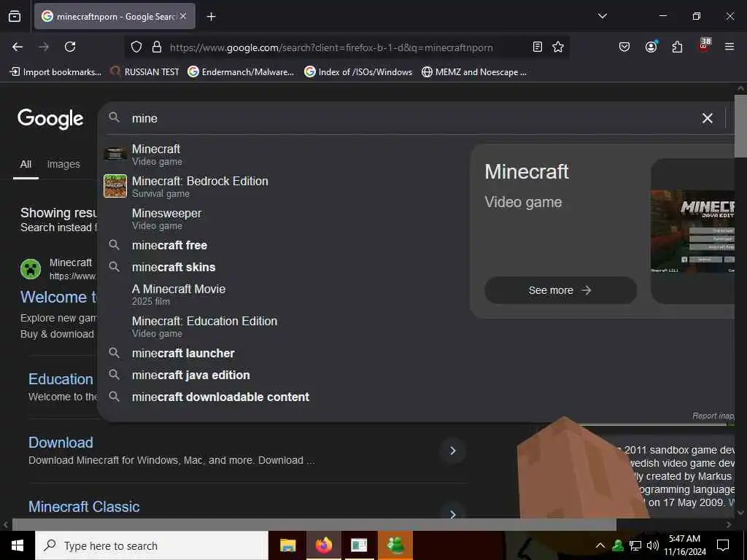This screenshot has width=747, height=560.
Task: Open Firefox account icon
Action: [651, 47]
